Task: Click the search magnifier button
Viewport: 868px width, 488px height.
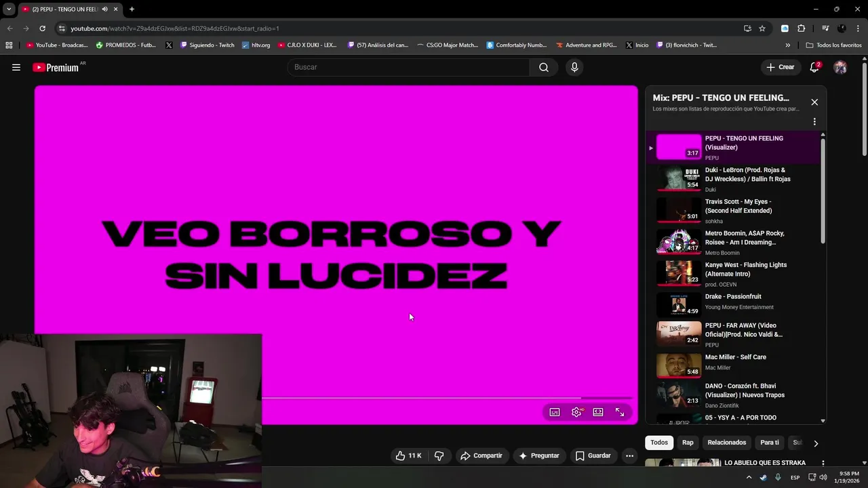Action: [x=544, y=67]
